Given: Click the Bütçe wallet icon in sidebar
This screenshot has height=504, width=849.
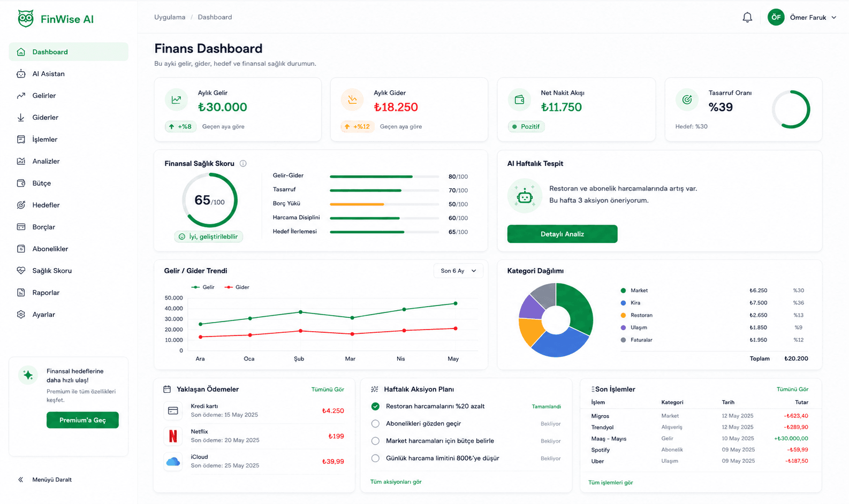Looking at the screenshot, I should click(x=21, y=183).
